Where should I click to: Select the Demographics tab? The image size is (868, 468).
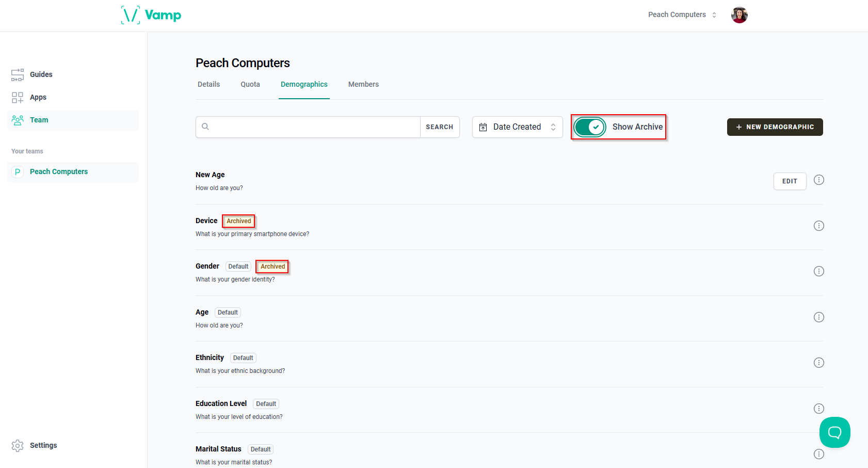click(x=304, y=84)
